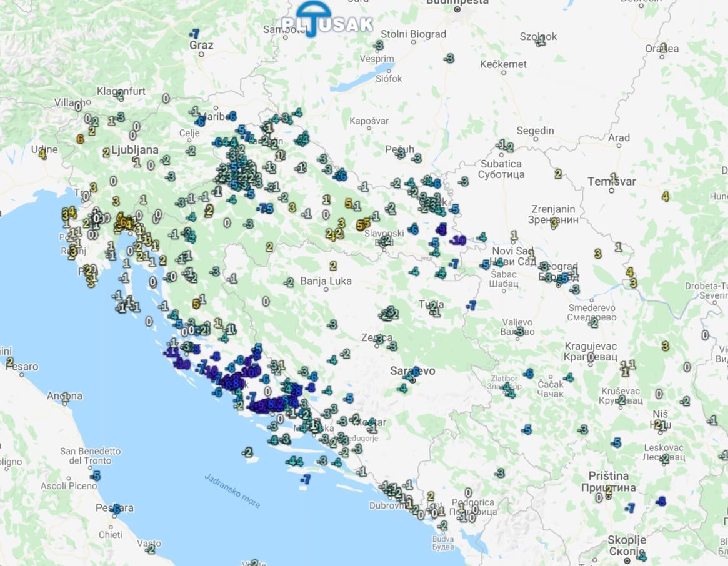Click the yellow 6 marker below Villach
The width and height of the screenshot is (728, 566).
pyautogui.click(x=80, y=139)
